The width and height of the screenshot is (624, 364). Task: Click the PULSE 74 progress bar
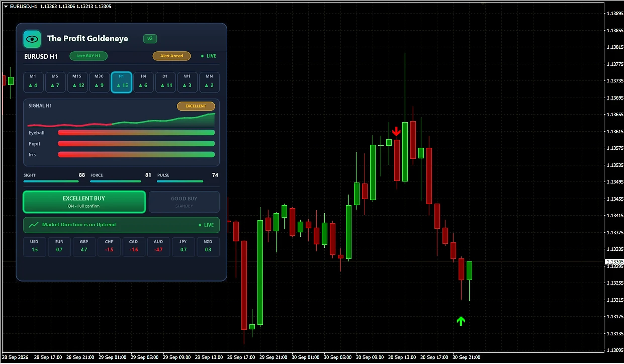click(180, 181)
